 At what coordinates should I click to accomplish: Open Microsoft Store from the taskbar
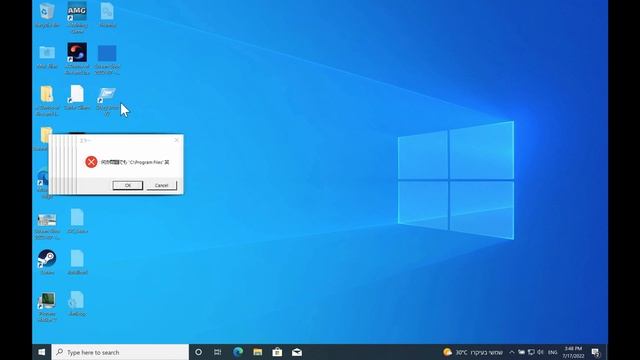[277, 352]
